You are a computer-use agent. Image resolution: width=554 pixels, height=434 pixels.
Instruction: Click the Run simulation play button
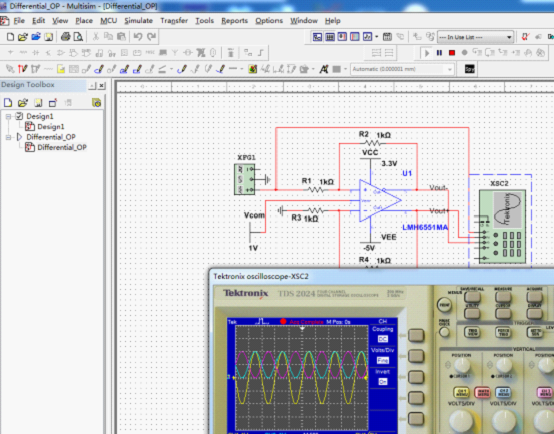[427, 53]
